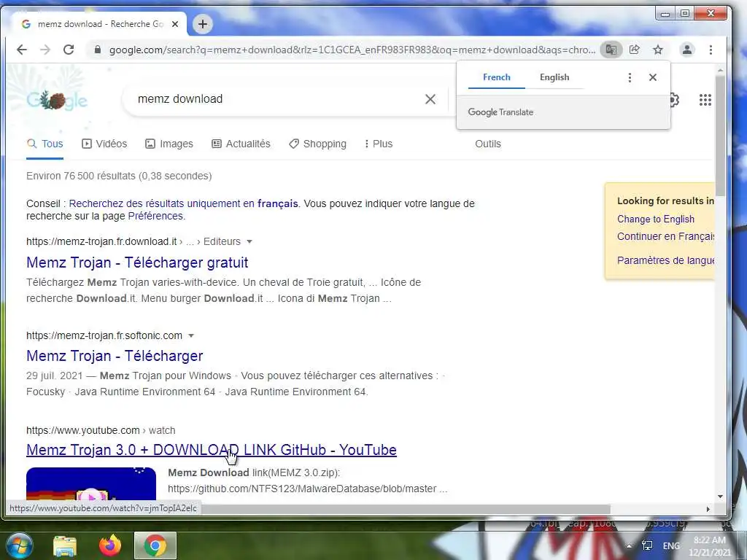Viewport: 747px width, 560px height.
Task: Click the Chrome taskbar button
Action: coord(155,545)
